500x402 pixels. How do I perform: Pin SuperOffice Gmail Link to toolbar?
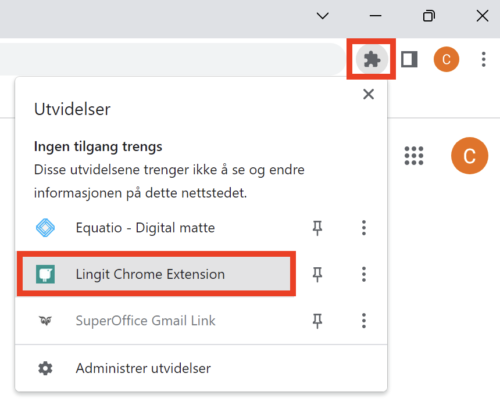[317, 321]
